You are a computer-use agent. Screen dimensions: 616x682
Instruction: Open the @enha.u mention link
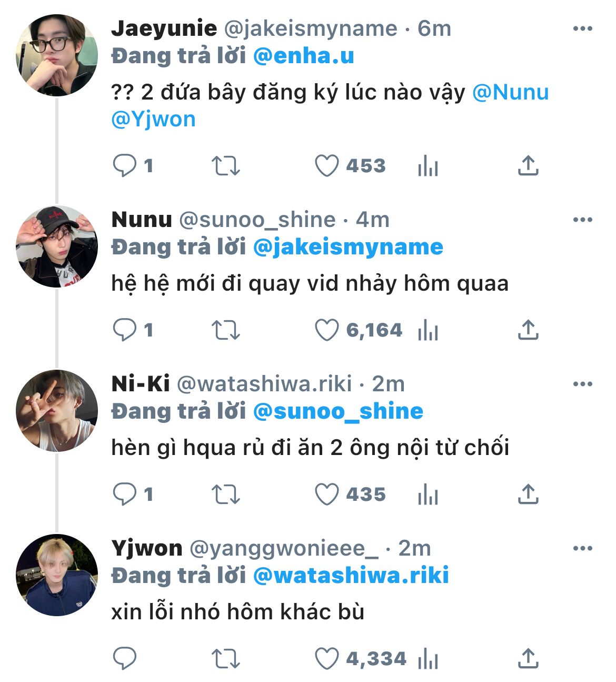(x=303, y=56)
